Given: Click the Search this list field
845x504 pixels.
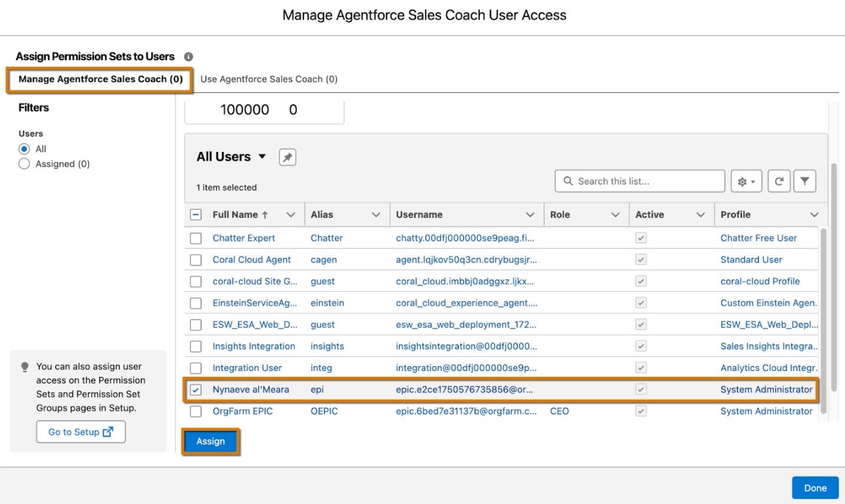Looking at the screenshot, I should pos(639,181).
